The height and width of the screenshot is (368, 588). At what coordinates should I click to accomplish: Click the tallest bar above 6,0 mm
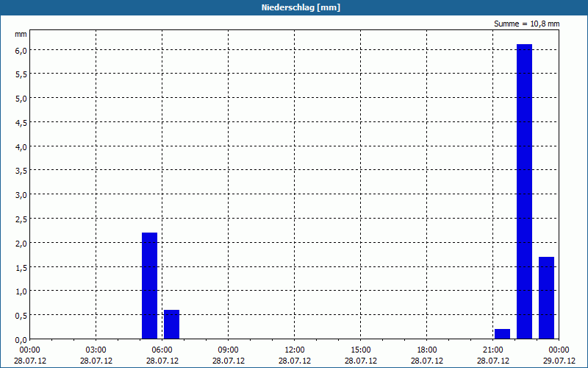tap(524, 191)
